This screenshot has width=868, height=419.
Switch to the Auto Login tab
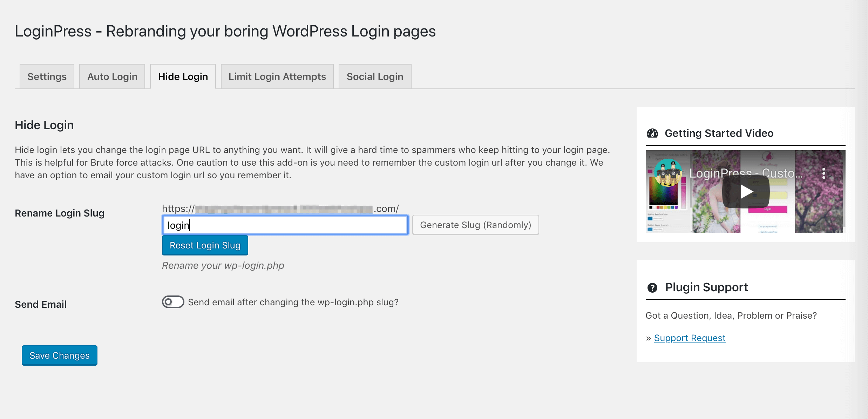(112, 77)
